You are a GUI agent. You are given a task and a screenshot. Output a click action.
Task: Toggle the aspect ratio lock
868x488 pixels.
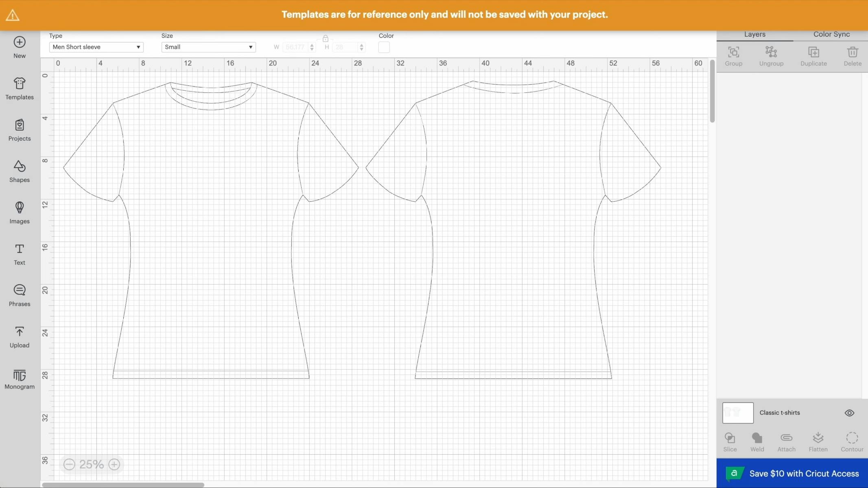pyautogui.click(x=325, y=38)
